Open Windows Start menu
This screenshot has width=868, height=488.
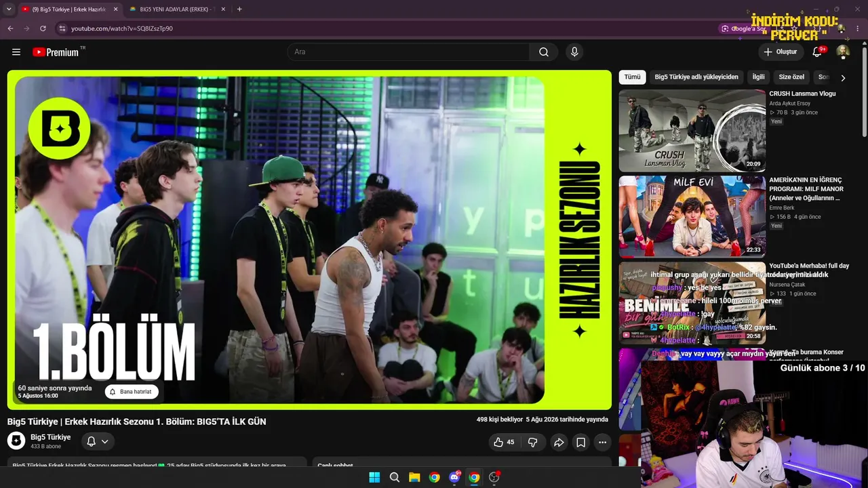click(x=374, y=477)
